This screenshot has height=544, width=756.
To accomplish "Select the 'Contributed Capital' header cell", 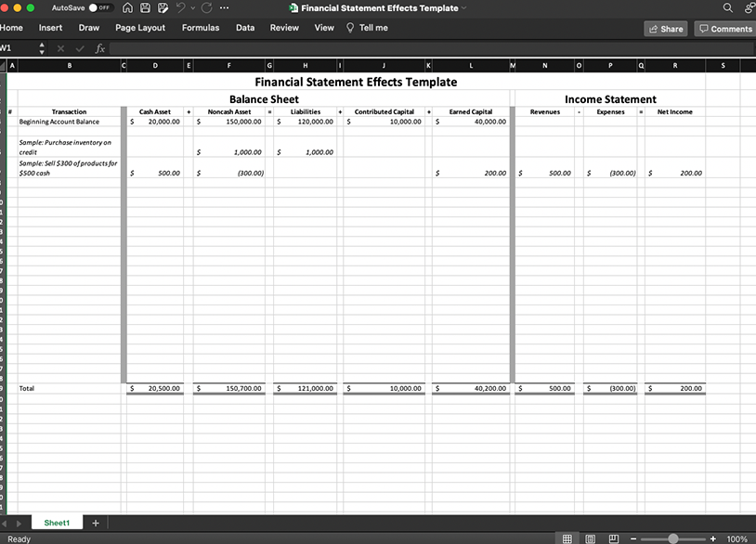I will [x=385, y=111].
